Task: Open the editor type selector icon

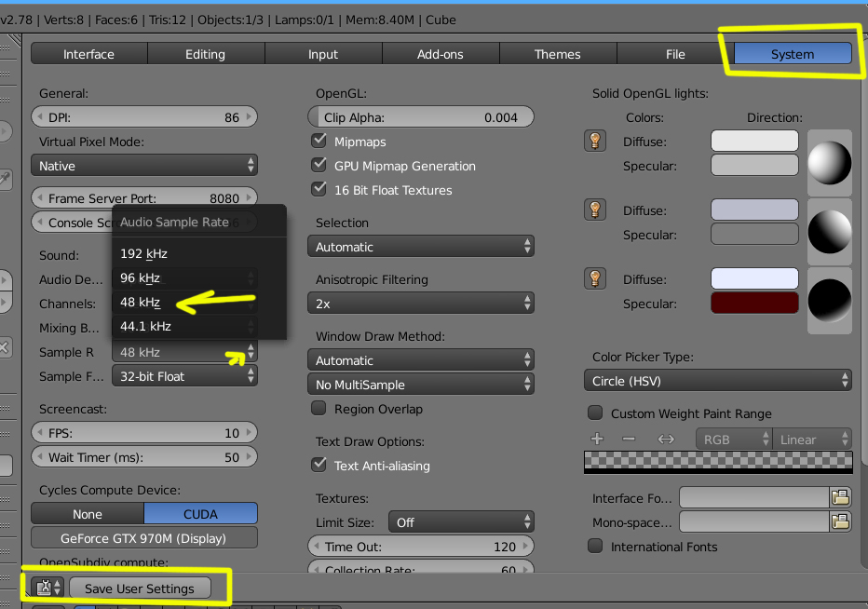Action: click(x=47, y=588)
